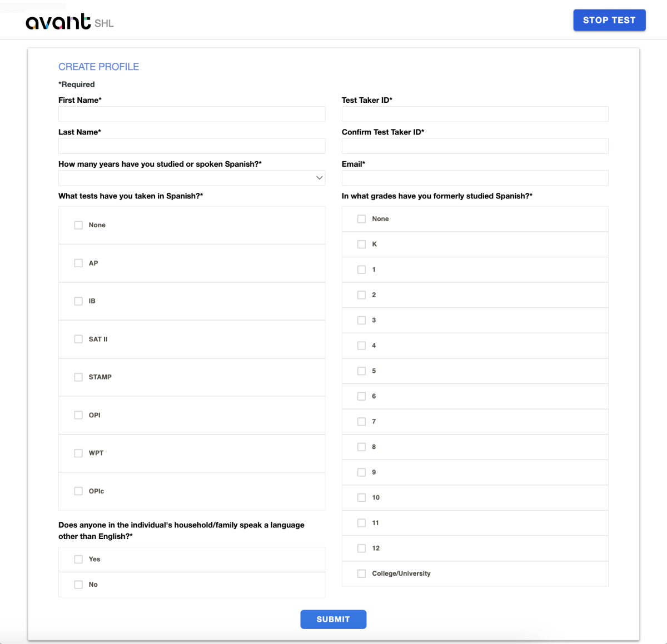Image resolution: width=667 pixels, height=644 pixels.
Task: Check Yes for household language question
Action: click(78, 560)
